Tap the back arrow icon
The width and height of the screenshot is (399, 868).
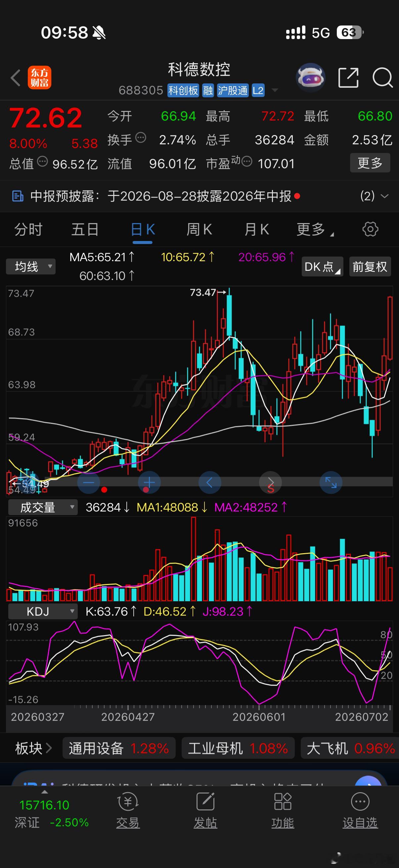pyautogui.click(x=16, y=77)
